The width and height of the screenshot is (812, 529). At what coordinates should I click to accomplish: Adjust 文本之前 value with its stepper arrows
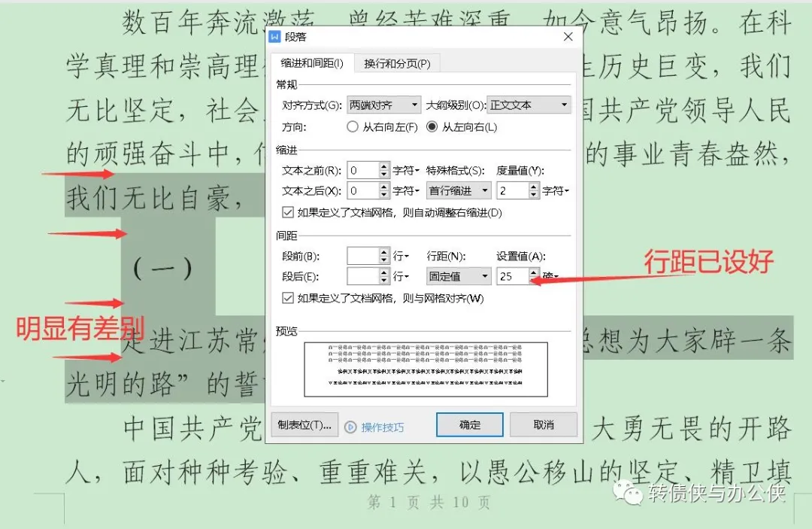pos(383,171)
